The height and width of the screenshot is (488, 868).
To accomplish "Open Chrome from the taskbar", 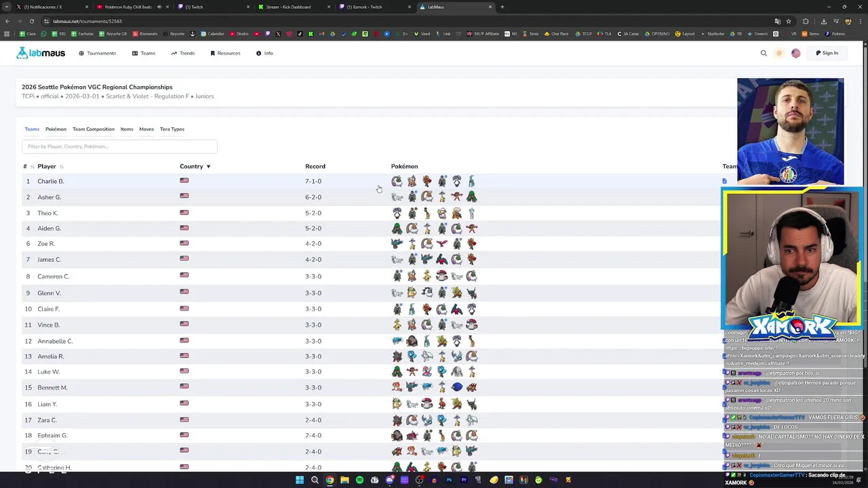I will pyautogui.click(x=330, y=480).
